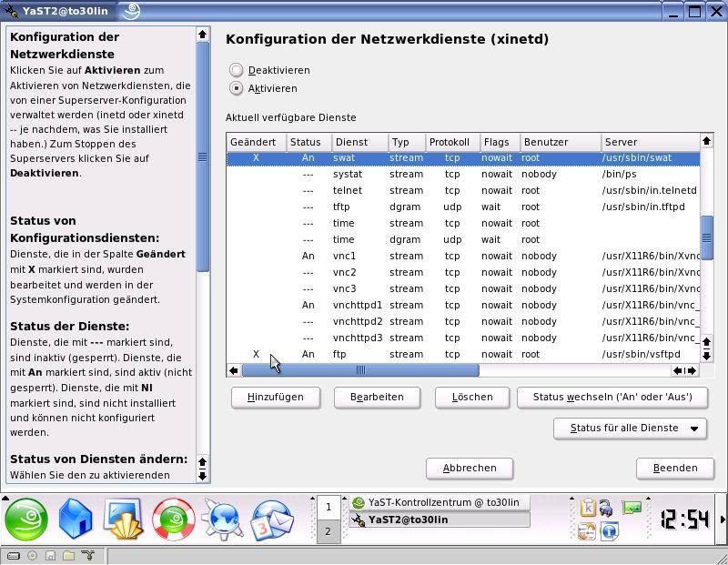Click the bottom bar folder icon
The height and width of the screenshot is (565, 728).
(x=69, y=555)
